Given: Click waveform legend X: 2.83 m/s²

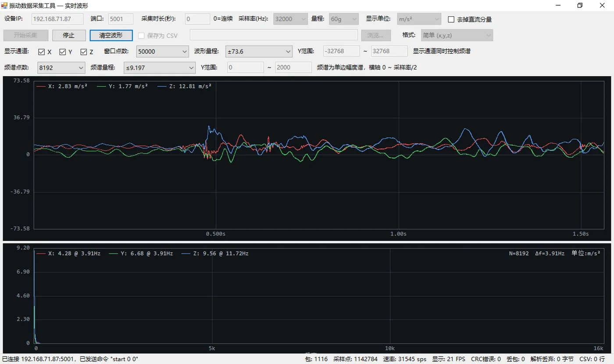Looking at the screenshot, I should tap(62, 86).
